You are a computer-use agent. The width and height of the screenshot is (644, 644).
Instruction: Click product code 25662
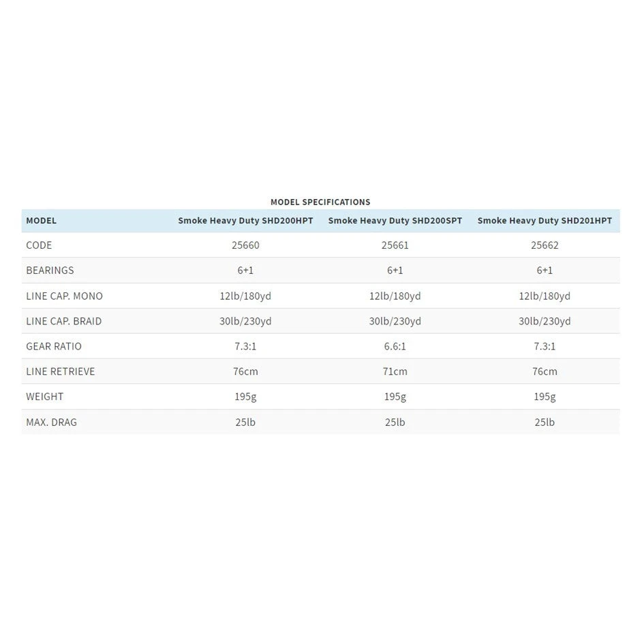pos(545,245)
